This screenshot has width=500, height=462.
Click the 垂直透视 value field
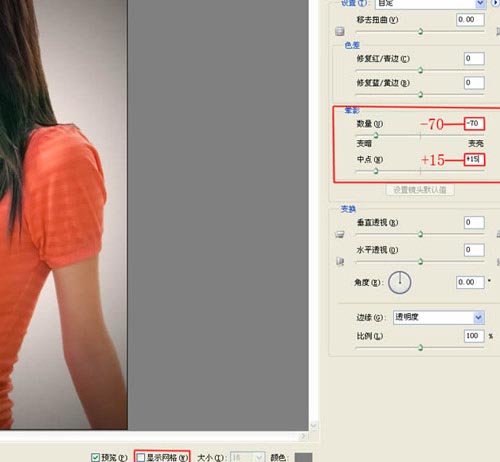point(474,222)
